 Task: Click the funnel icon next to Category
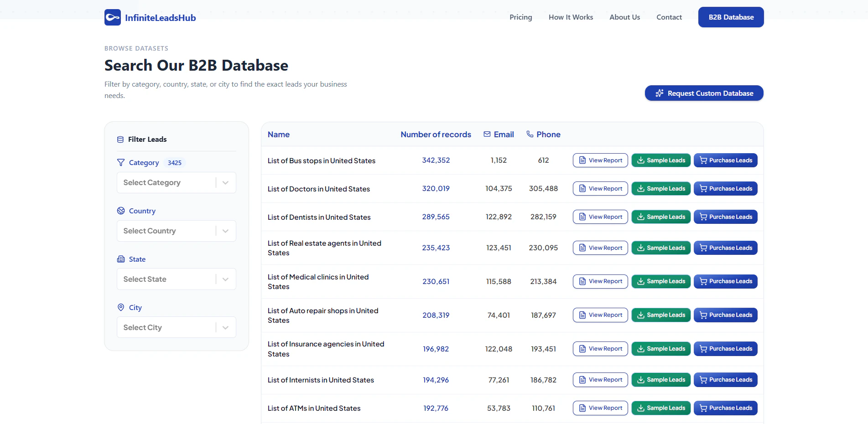coord(121,163)
